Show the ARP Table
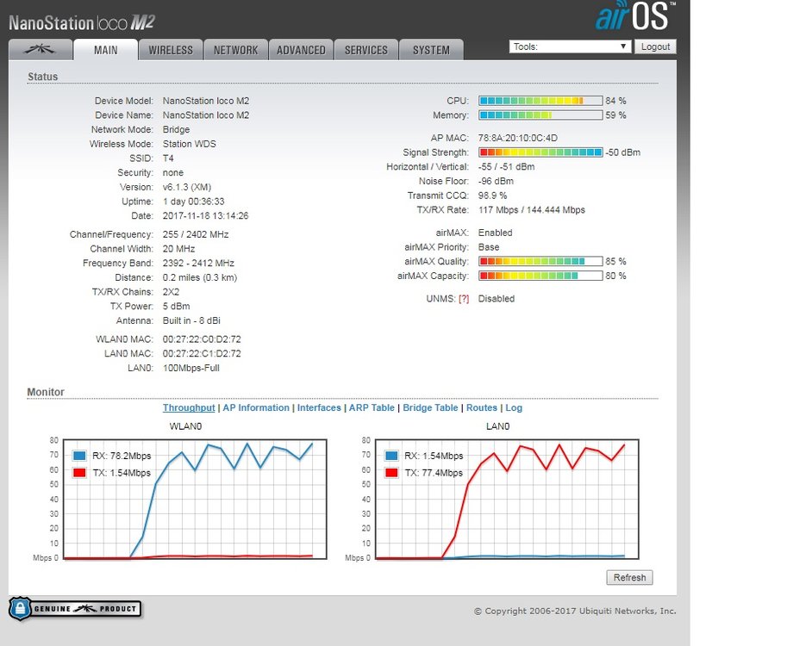 pos(371,408)
